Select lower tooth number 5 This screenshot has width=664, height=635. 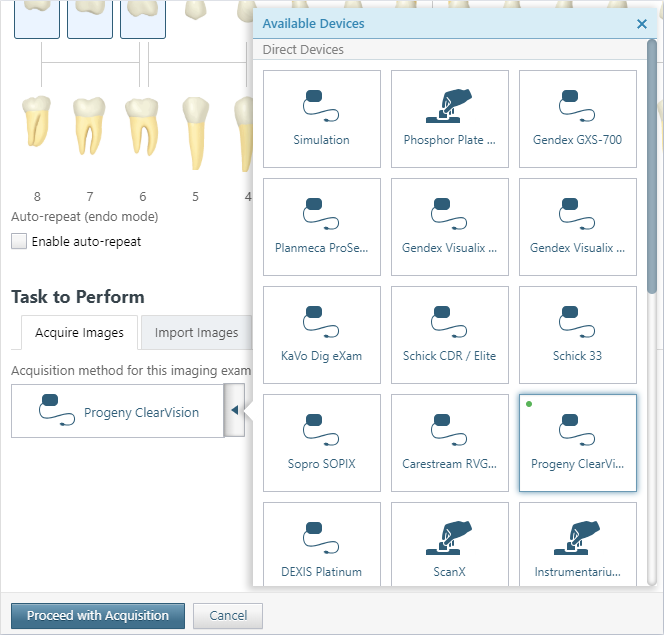[195, 133]
